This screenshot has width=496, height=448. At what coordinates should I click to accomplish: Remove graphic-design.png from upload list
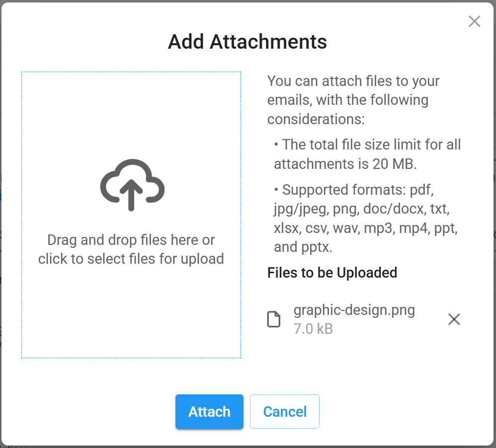[x=454, y=319]
